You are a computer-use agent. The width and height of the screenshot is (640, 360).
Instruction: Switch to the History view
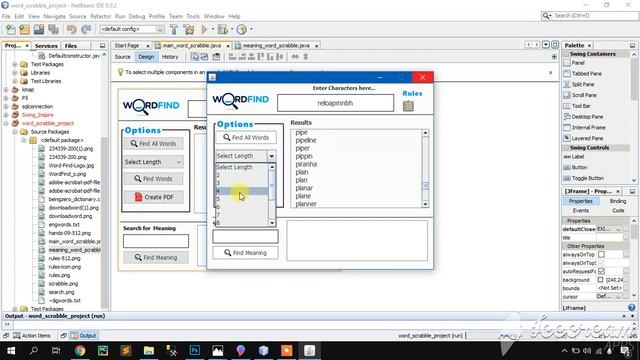click(170, 57)
